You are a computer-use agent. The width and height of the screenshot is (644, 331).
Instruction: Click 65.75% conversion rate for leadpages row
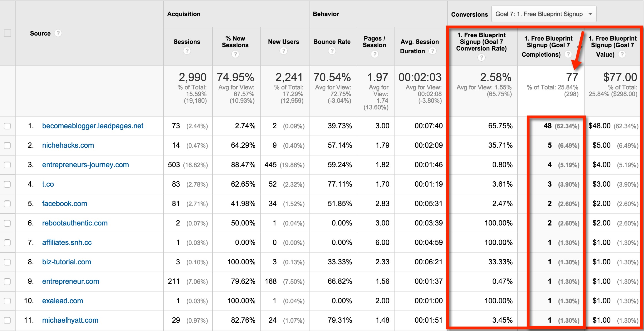tap(500, 126)
